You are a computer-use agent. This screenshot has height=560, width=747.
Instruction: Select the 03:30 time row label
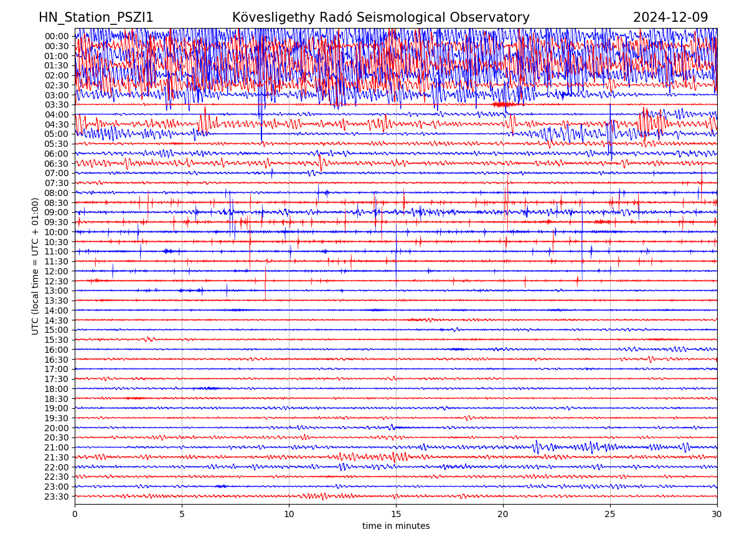57,105
